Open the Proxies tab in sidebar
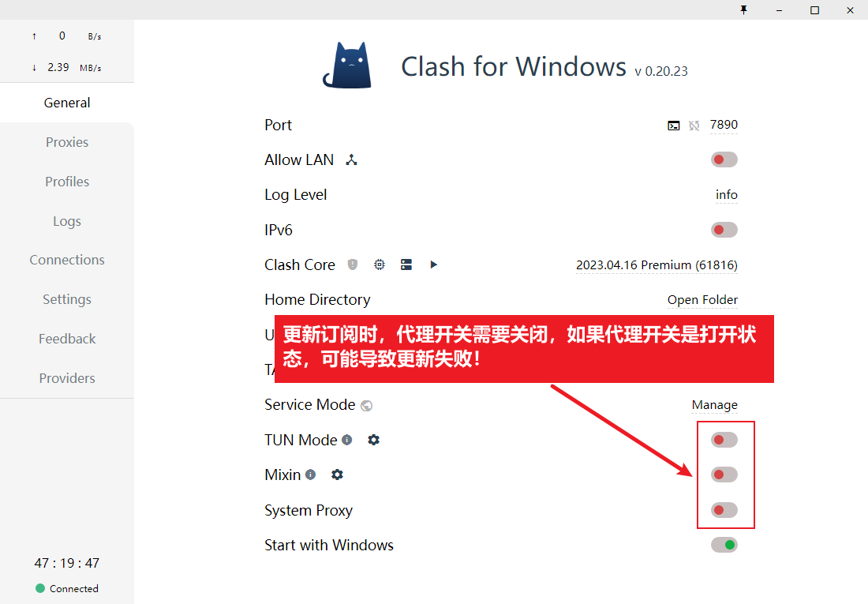This screenshot has height=604, width=868. click(67, 142)
